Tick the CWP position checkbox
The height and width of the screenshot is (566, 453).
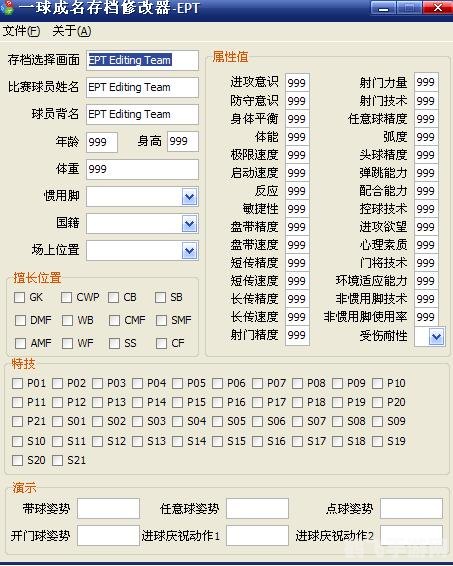[x=66, y=297]
